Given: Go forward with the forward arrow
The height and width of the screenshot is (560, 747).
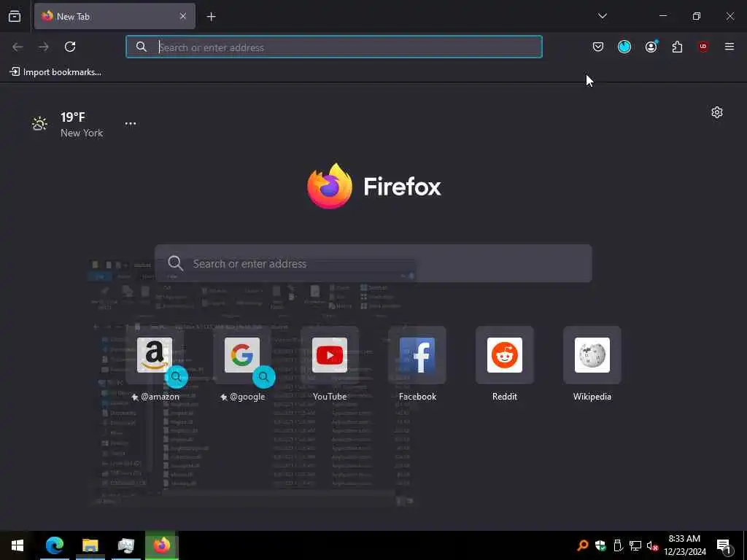Looking at the screenshot, I should click(x=43, y=47).
